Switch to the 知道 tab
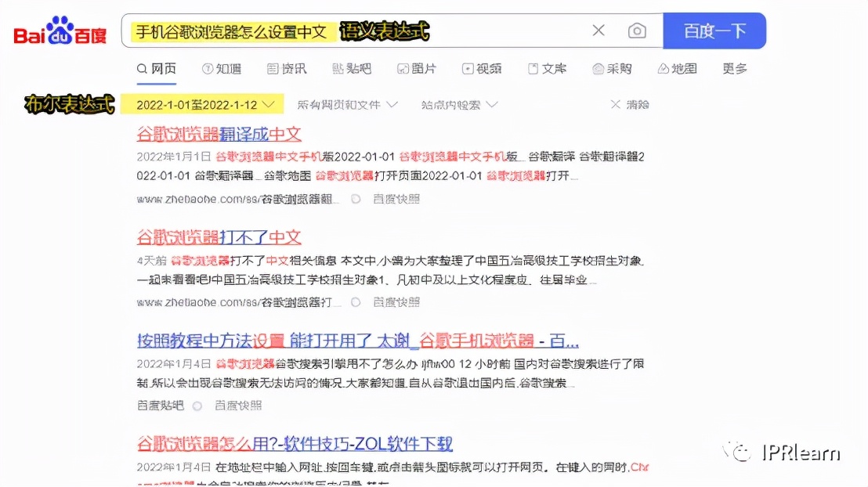868x487 pixels. (x=222, y=69)
